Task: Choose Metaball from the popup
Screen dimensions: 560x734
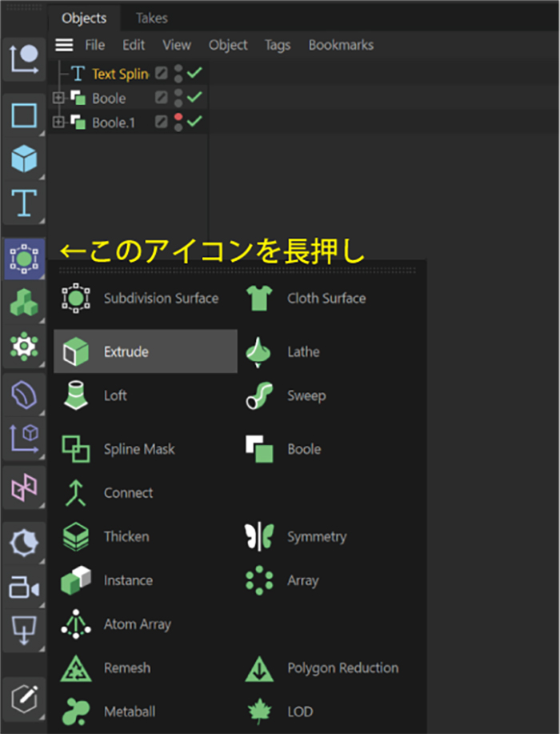Action: 146,712
